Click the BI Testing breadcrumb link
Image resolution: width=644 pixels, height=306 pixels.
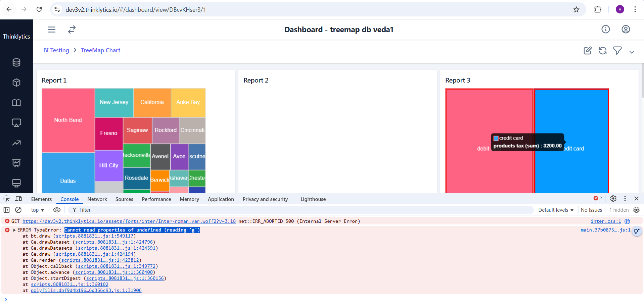(x=56, y=50)
